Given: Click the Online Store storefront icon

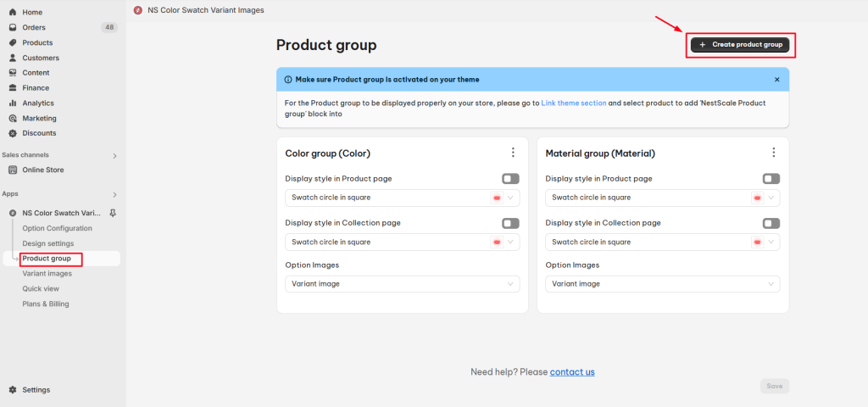Looking at the screenshot, I should [x=13, y=170].
